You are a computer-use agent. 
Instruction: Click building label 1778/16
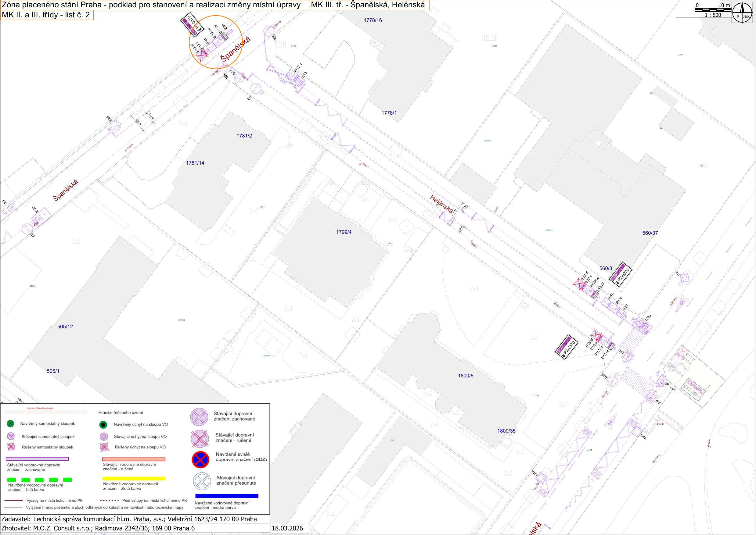pyautogui.click(x=373, y=20)
